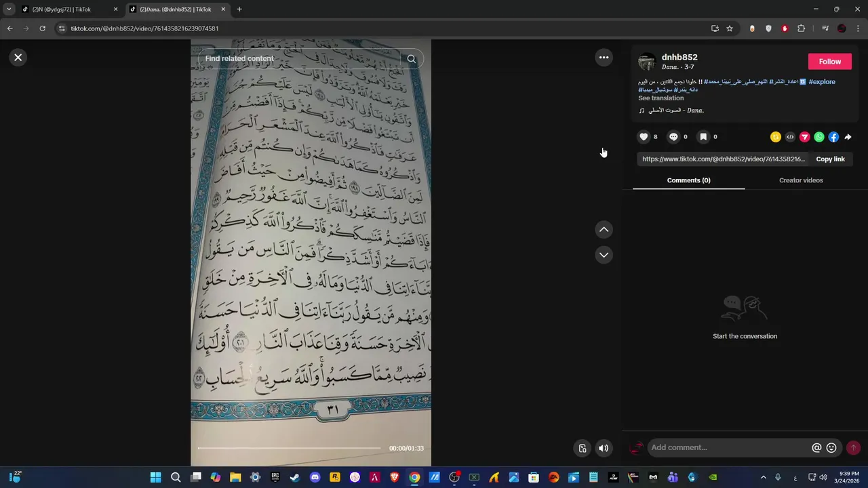868x488 pixels.
Task: Open the browser extensions puzzle icon
Action: point(801,28)
